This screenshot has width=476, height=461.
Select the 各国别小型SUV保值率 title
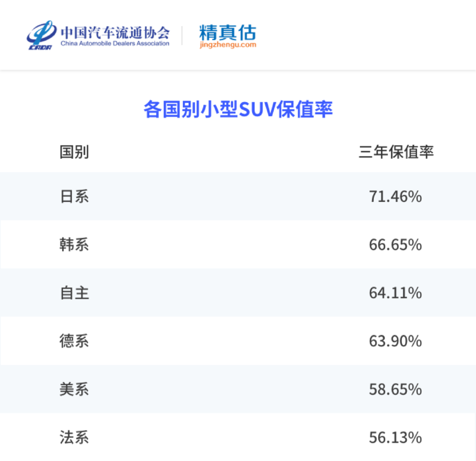(238, 109)
